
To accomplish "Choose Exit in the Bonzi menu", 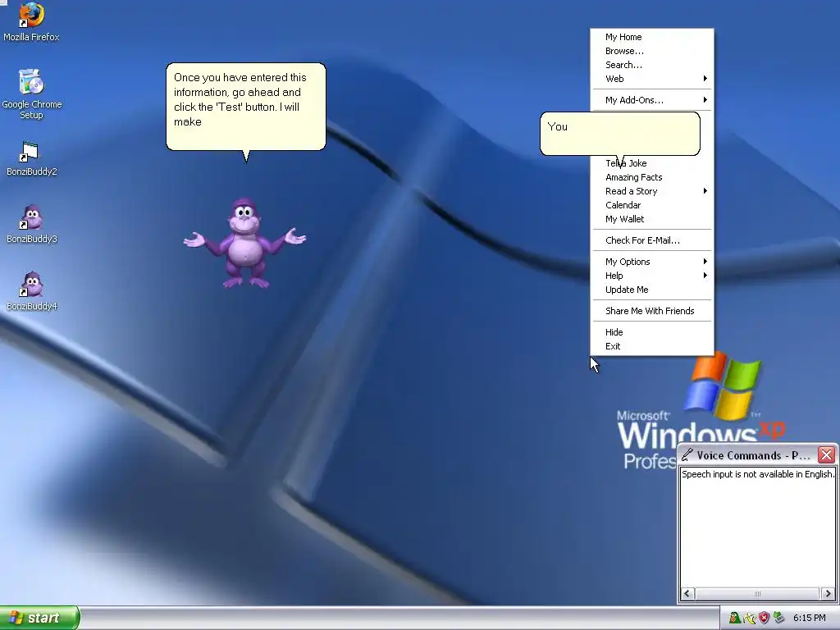I will [x=652, y=347].
